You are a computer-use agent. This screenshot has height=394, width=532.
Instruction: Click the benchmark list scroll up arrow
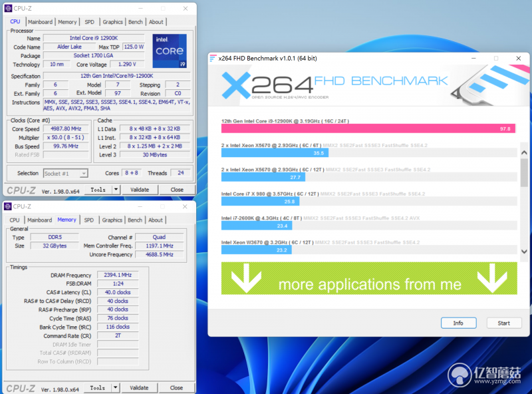[x=524, y=152]
